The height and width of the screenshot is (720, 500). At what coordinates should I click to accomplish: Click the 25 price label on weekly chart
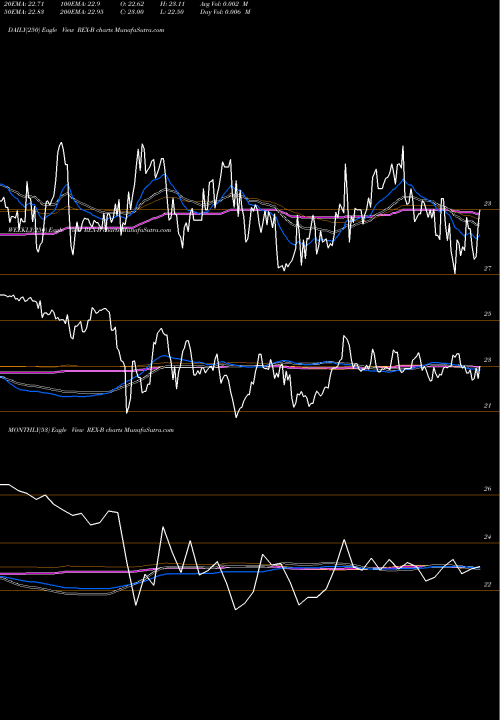point(488,314)
